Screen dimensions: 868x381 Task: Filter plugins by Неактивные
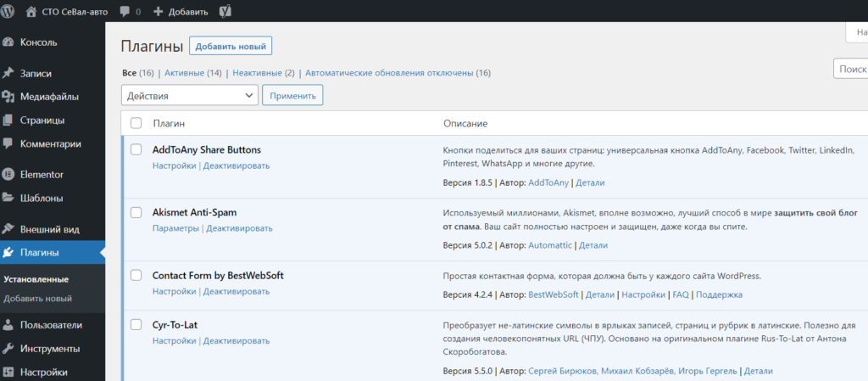tap(258, 73)
